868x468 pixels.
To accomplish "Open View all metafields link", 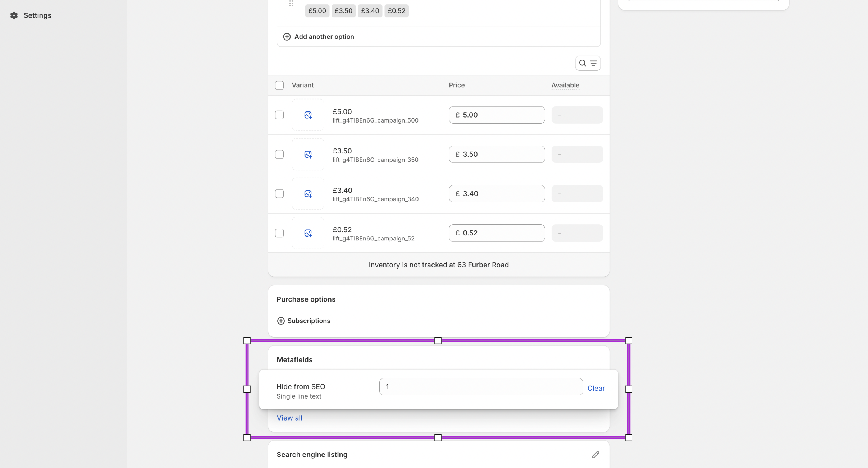I will coord(289,418).
